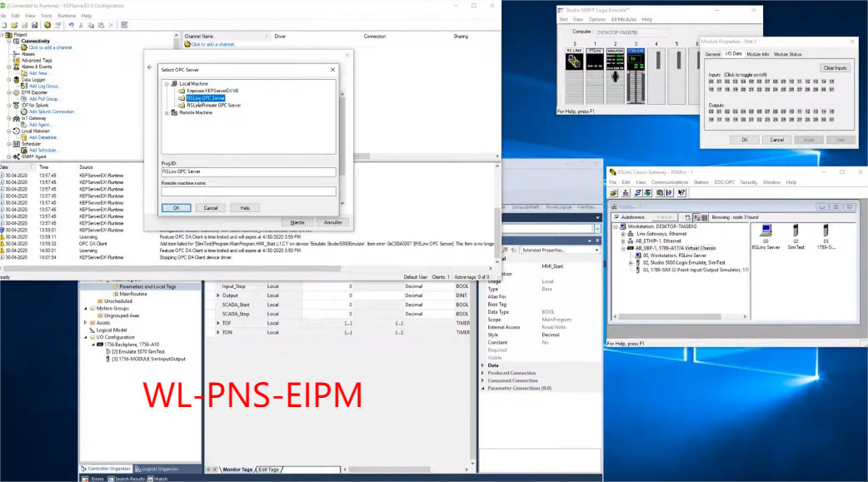This screenshot has height=482, width=868.
Task: Click Remote machine name input field
Action: pyautogui.click(x=248, y=191)
